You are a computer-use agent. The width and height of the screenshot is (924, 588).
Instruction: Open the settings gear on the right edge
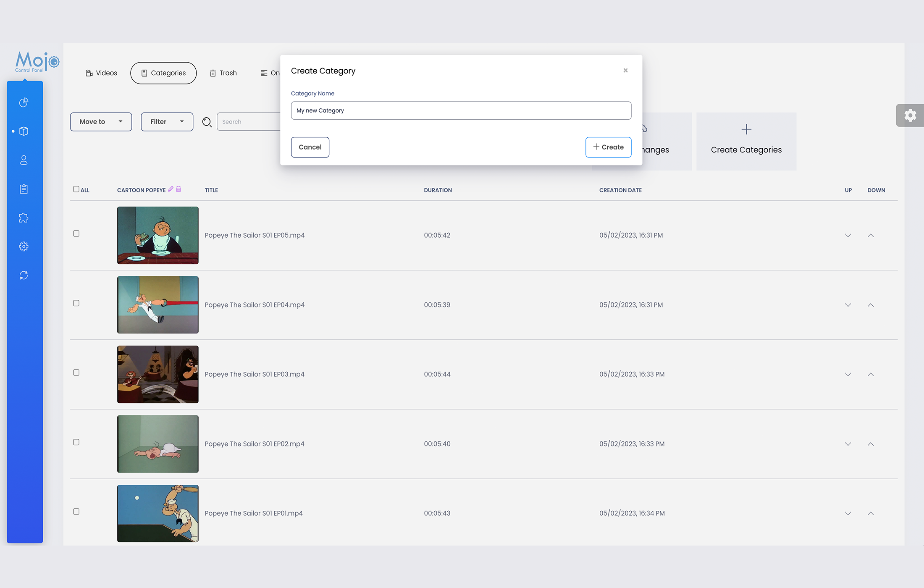point(910,115)
